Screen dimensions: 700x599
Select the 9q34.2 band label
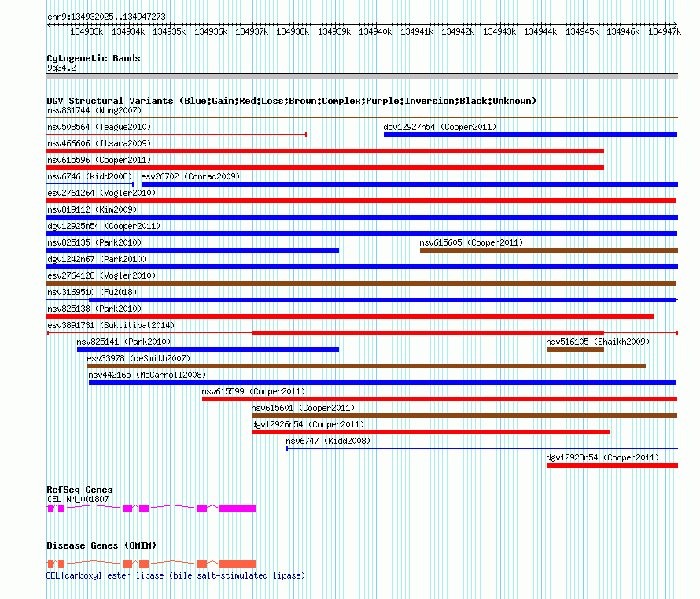click(61, 68)
